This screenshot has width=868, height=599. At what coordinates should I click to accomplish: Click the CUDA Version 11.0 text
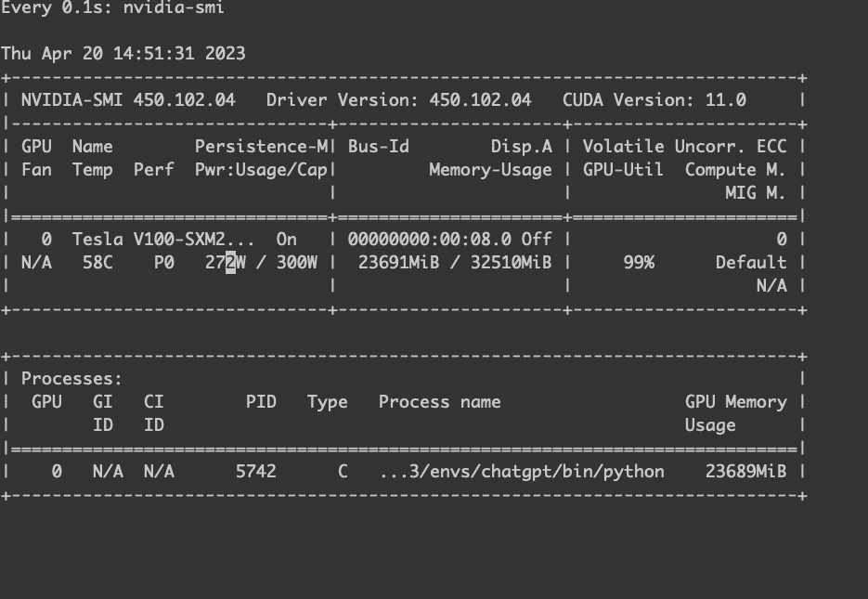654,100
